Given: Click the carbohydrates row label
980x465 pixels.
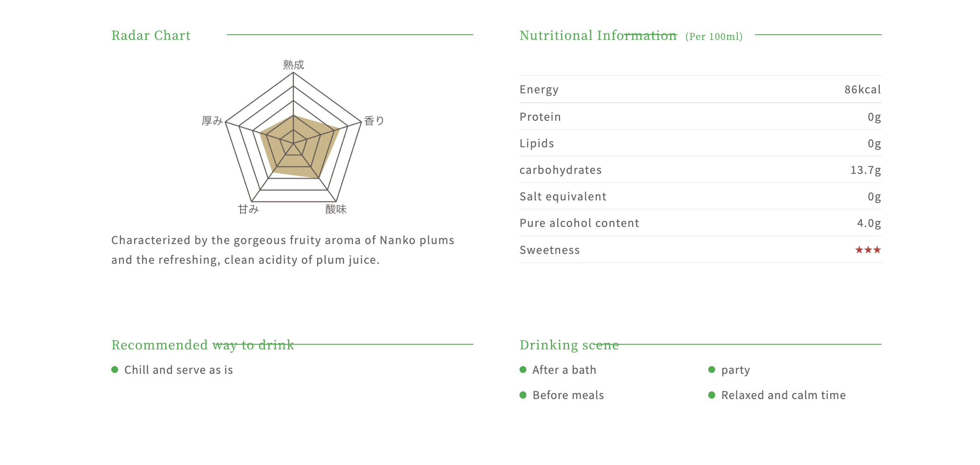Looking at the screenshot, I should 561,170.
